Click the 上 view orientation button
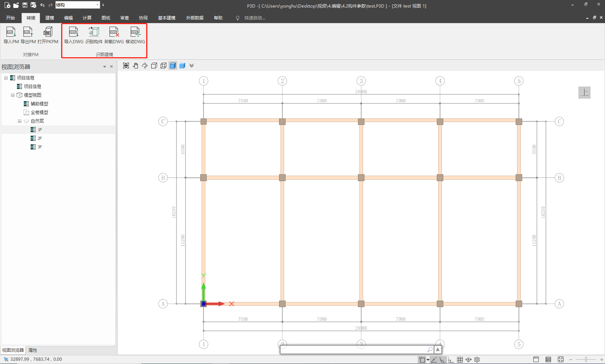 [x=584, y=93]
